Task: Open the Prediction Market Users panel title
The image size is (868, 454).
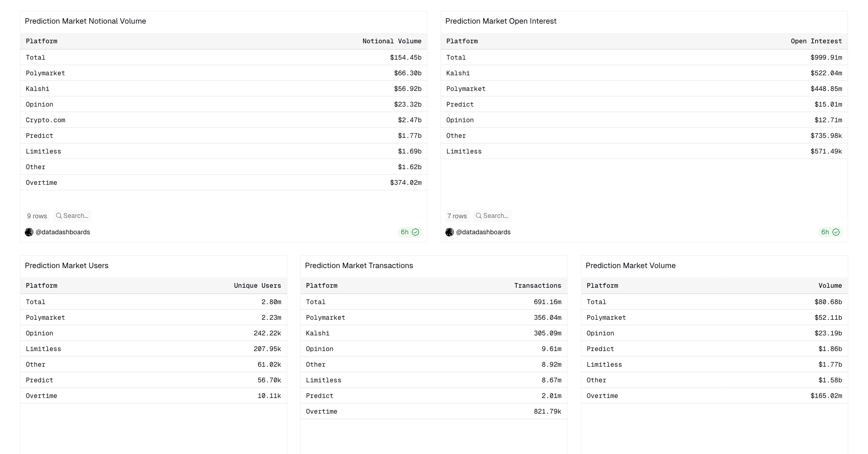Action: pyautogui.click(x=67, y=266)
